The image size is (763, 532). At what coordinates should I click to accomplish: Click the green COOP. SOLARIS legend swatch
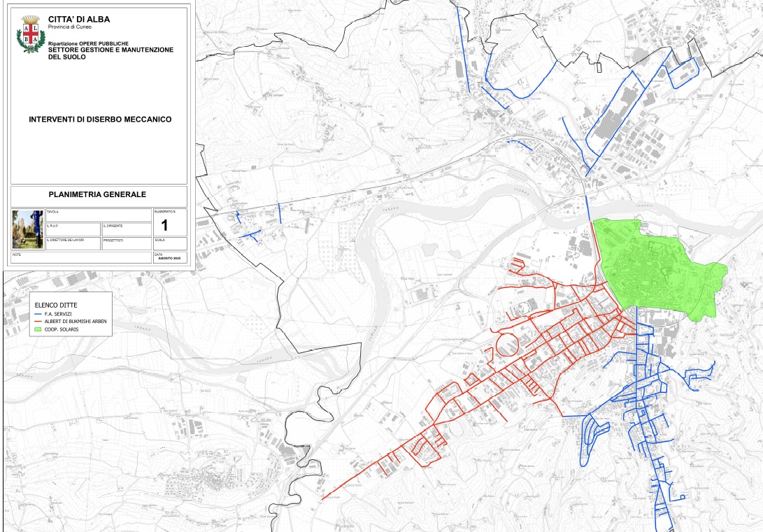click(38, 329)
